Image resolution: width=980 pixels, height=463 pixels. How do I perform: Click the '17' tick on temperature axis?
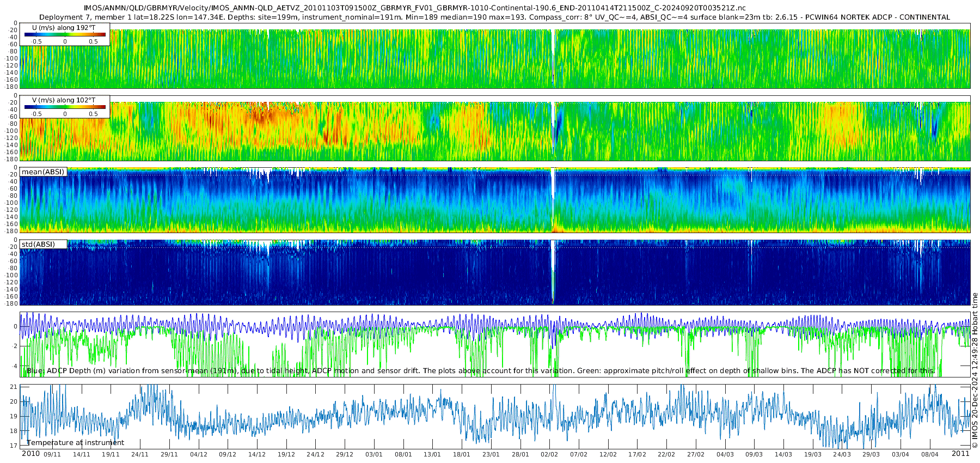pyautogui.click(x=14, y=446)
